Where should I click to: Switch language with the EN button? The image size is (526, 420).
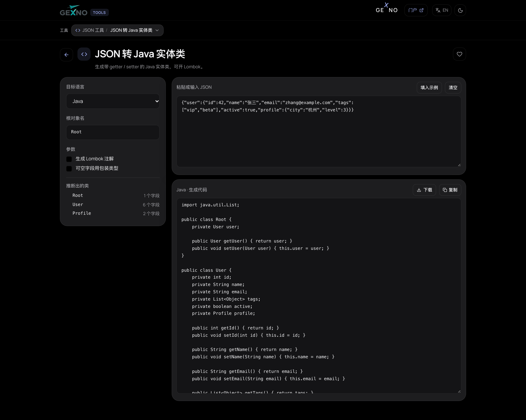442,10
